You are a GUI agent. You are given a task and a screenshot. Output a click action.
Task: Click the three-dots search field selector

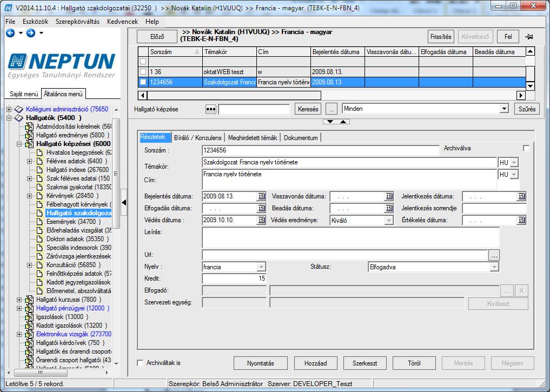(211, 109)
